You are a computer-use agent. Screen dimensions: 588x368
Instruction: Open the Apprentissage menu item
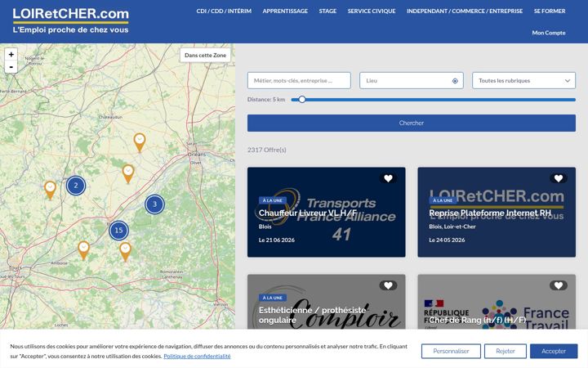(x=285, y=11)
